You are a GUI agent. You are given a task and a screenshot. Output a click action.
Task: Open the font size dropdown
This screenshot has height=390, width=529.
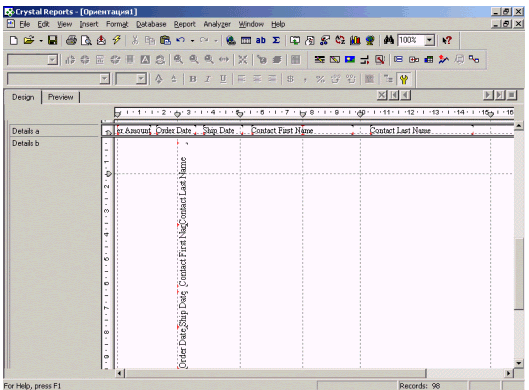(x=141, y=79)
